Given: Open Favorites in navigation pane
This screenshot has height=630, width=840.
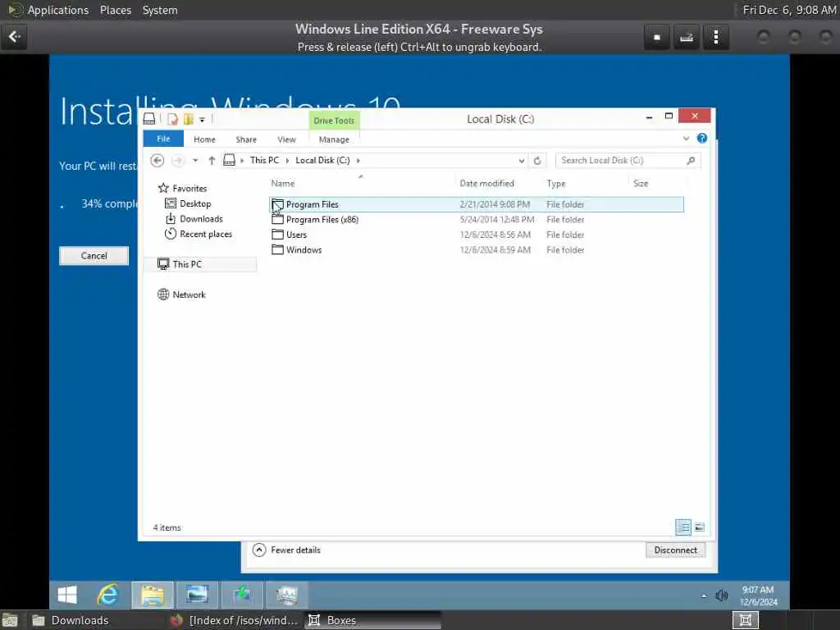Looking at the screenshot, I should coord(182,188).
